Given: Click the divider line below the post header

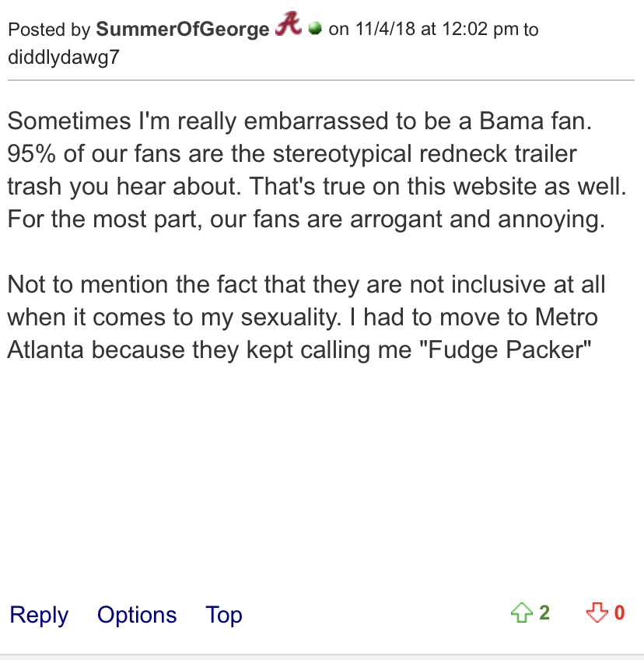Looking at the screenshot, I should [x=322, y=80].
